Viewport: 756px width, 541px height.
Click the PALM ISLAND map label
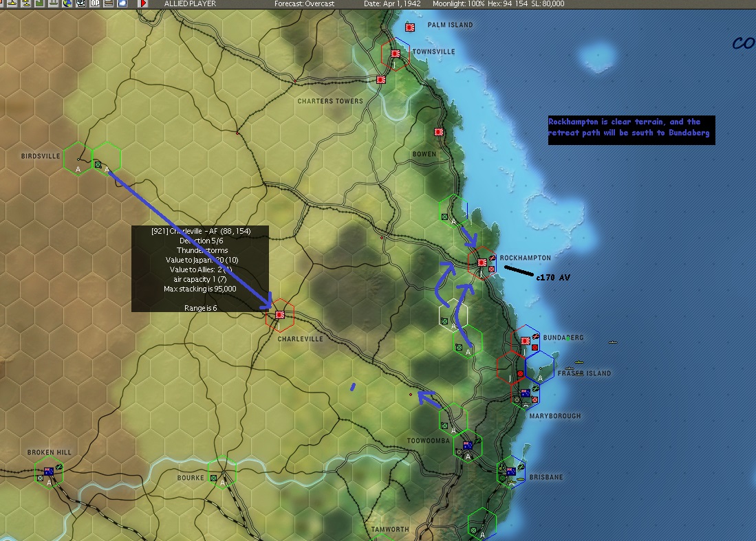(x=450, y=25)
